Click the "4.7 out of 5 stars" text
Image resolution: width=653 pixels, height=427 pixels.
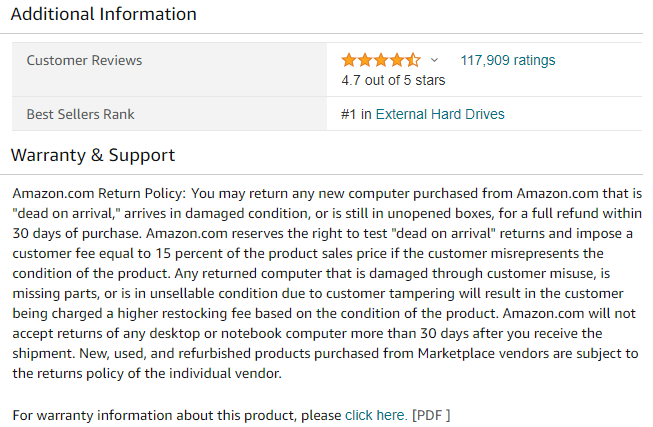(393, 80)
